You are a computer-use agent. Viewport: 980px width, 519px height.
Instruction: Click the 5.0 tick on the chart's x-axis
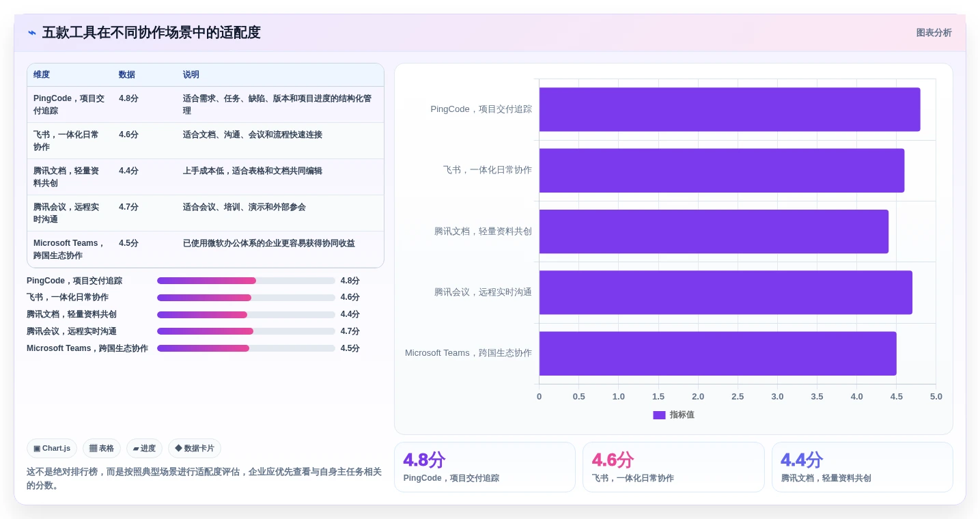pyautogui.click(x=936, y=397)
